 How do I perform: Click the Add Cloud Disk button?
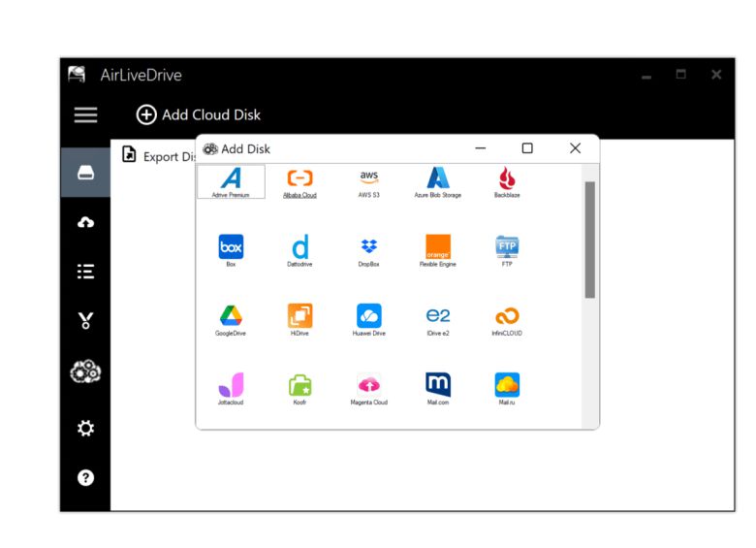click(199, 114)
